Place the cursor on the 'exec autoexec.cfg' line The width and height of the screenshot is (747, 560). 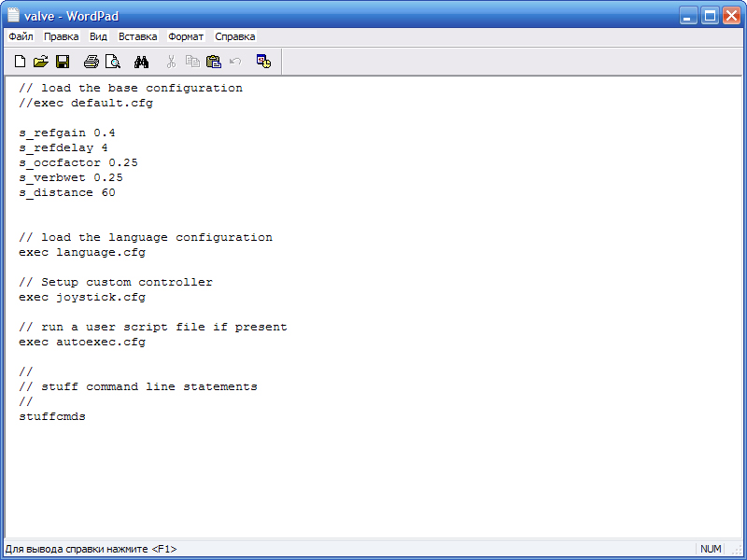[x=82, y=342]
